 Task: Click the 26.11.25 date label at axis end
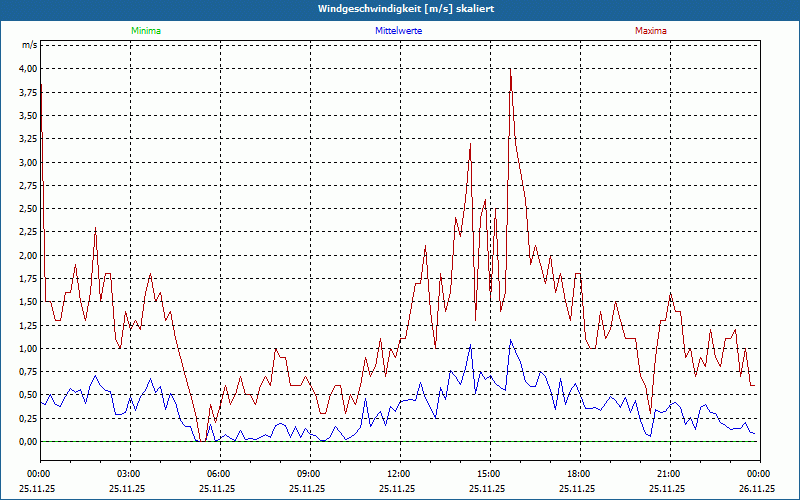point(757,489)
